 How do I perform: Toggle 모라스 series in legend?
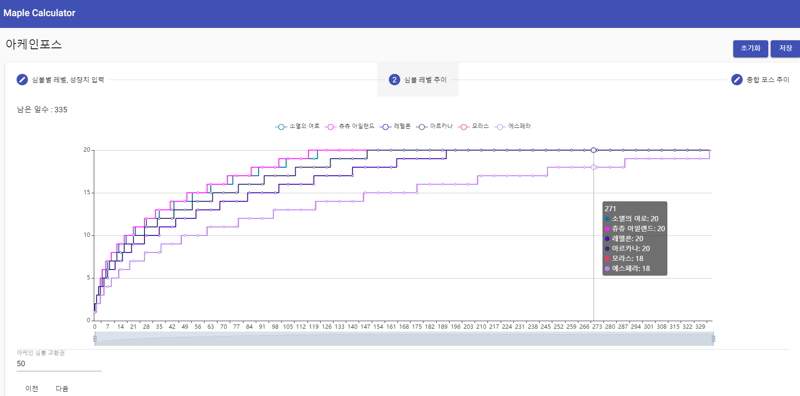473,126
